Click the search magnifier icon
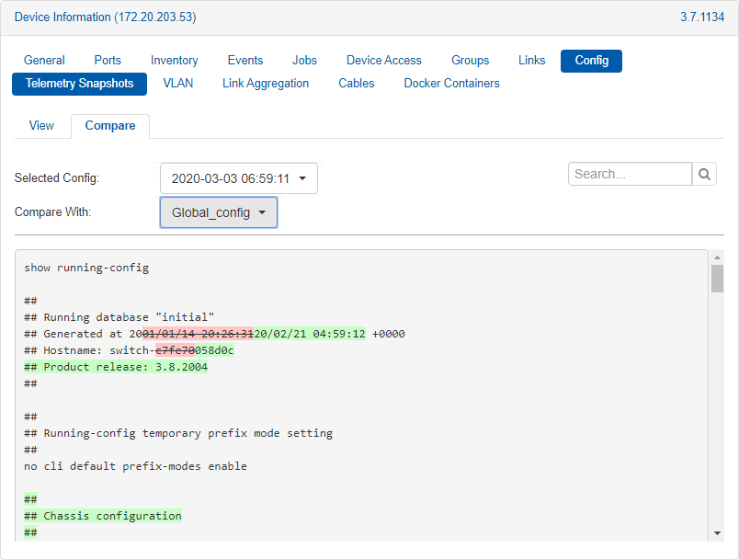739x560 pixels. [704, 174]
